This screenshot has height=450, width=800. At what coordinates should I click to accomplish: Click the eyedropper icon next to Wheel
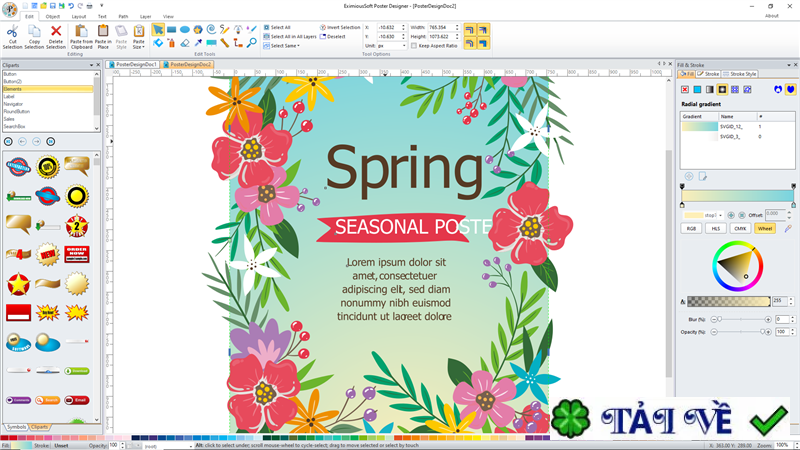(788, 229)
